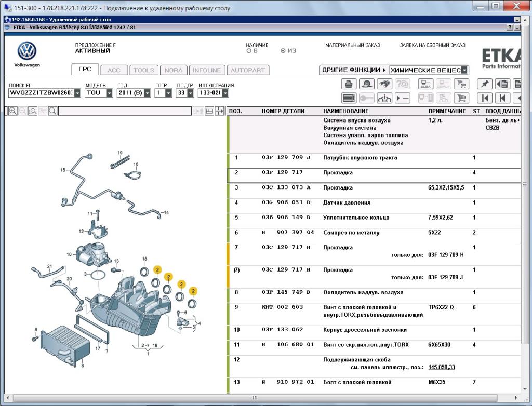Select the 'ИЗ' availability radio button
Viewport: 532px width, 406px height.
tap(283, 51)
